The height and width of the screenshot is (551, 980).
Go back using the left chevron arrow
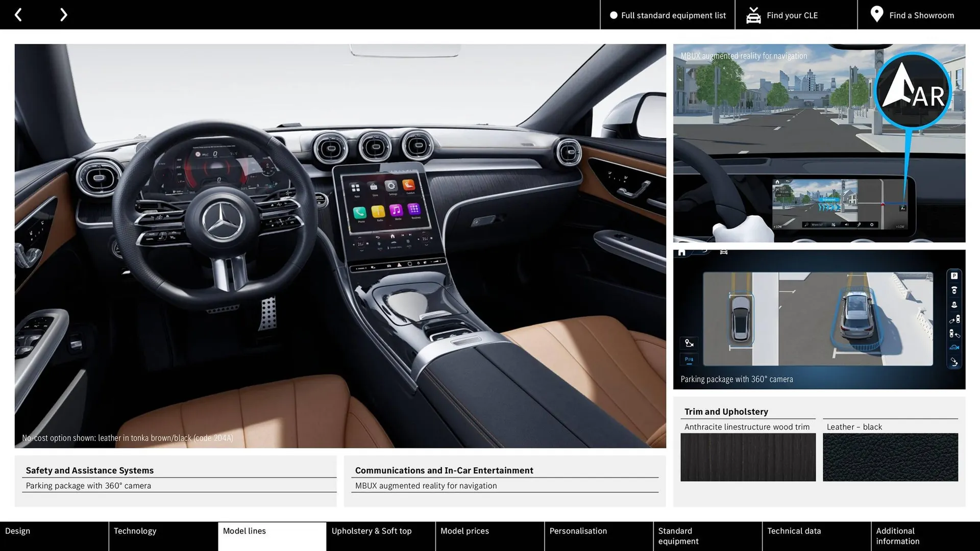pyautogui.click(x=18, y=14)
